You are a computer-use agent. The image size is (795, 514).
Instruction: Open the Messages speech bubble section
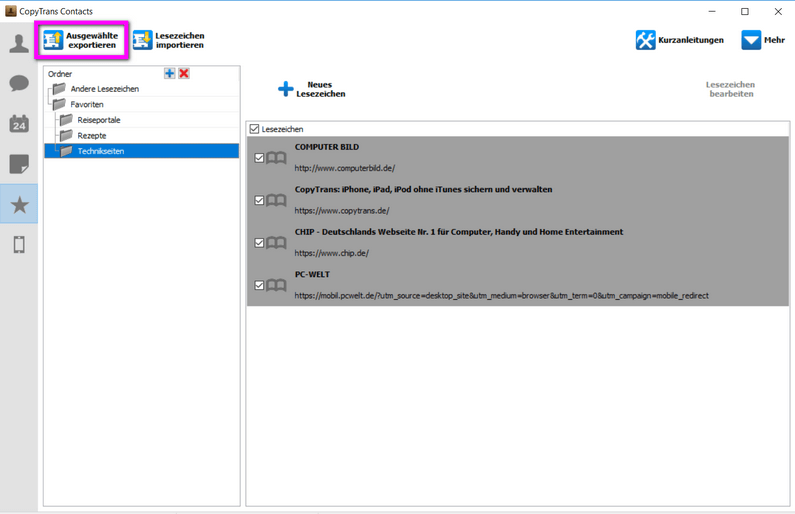[x=19, y=83]
